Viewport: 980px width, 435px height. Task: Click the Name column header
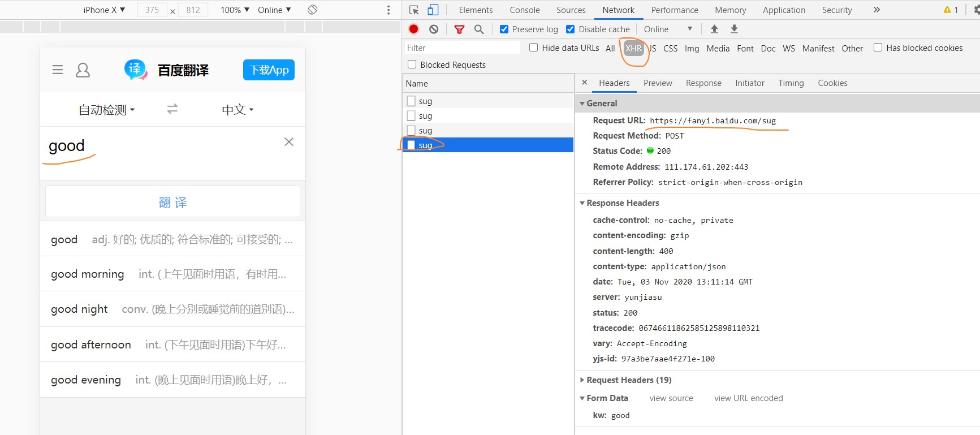488,83
